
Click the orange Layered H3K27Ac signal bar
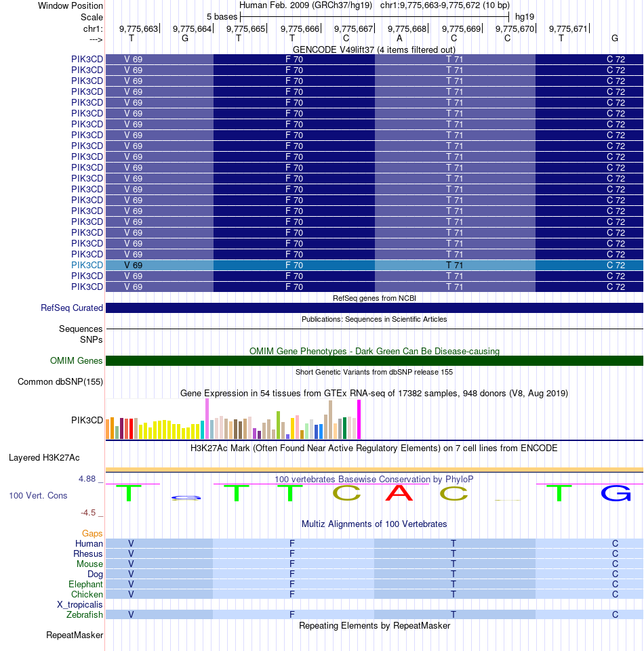(374, 469)
